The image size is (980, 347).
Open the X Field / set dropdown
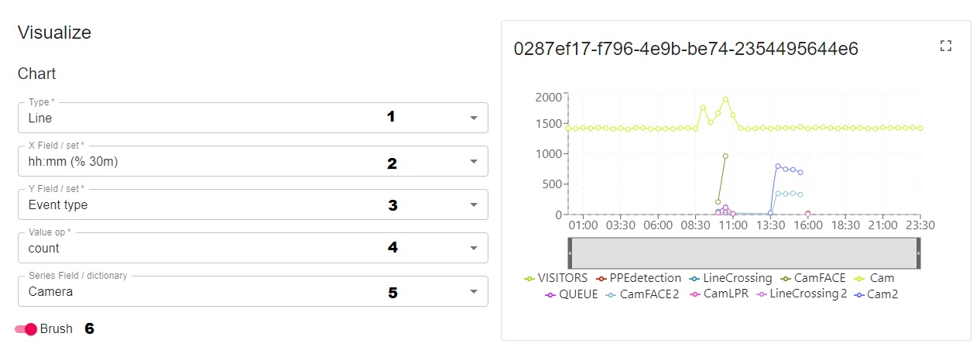[473, 162]
